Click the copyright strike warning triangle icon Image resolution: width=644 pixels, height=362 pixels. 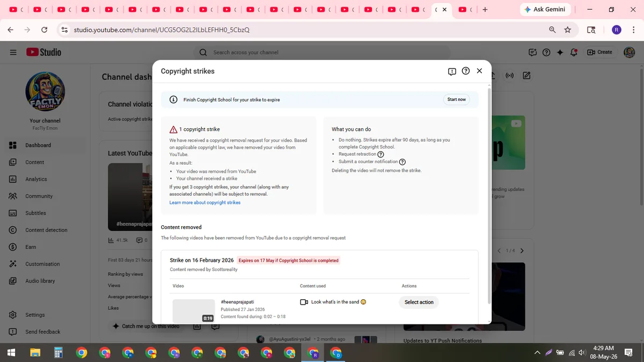click(173, 129)
